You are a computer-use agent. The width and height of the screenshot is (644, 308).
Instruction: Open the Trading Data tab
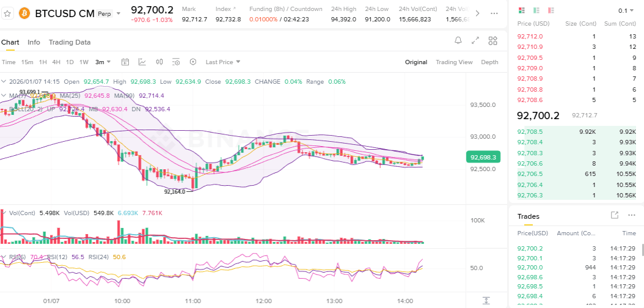[70, 42]
